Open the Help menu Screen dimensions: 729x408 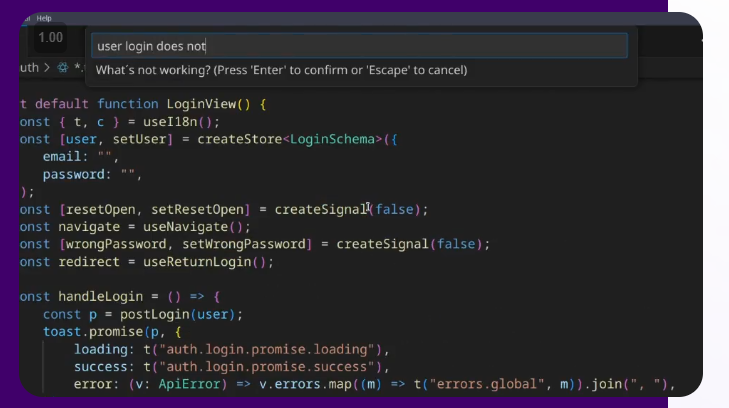[44, 18]
